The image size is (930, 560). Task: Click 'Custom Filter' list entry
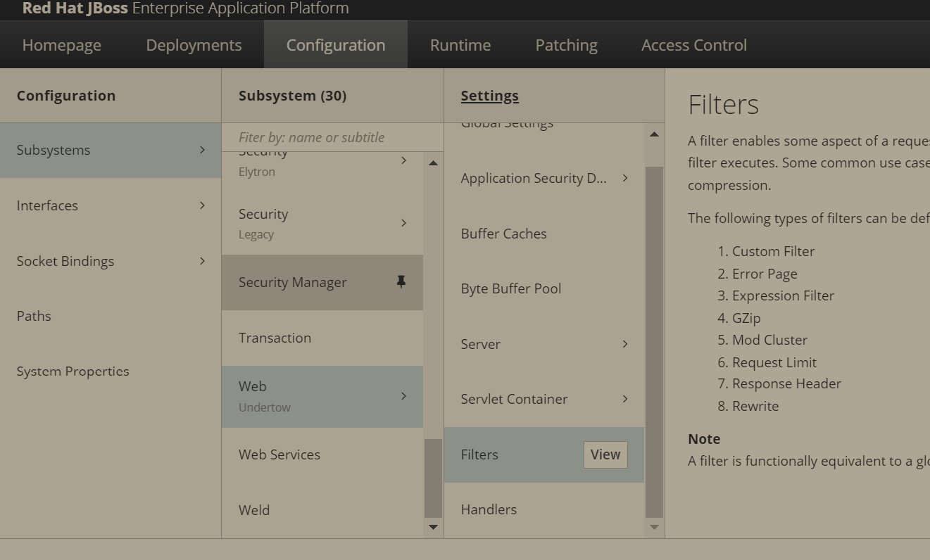coord(773,251)
